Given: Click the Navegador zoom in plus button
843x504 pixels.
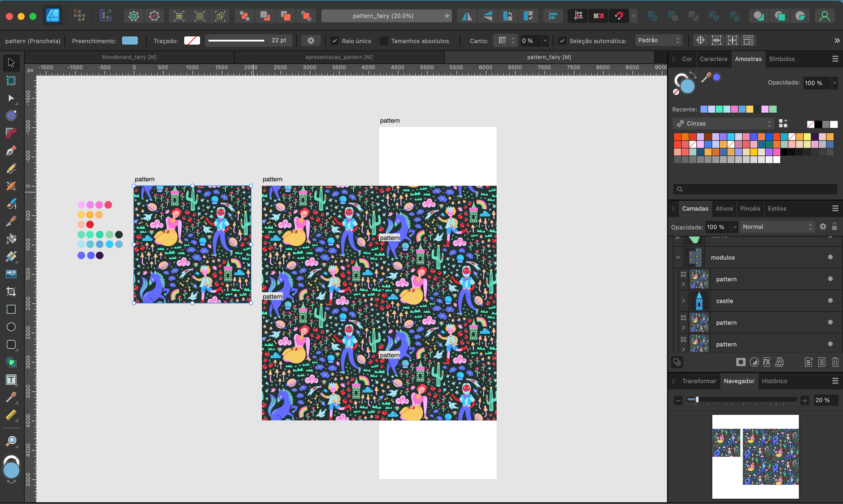Looking at the screenshot, I should [805, 400].
